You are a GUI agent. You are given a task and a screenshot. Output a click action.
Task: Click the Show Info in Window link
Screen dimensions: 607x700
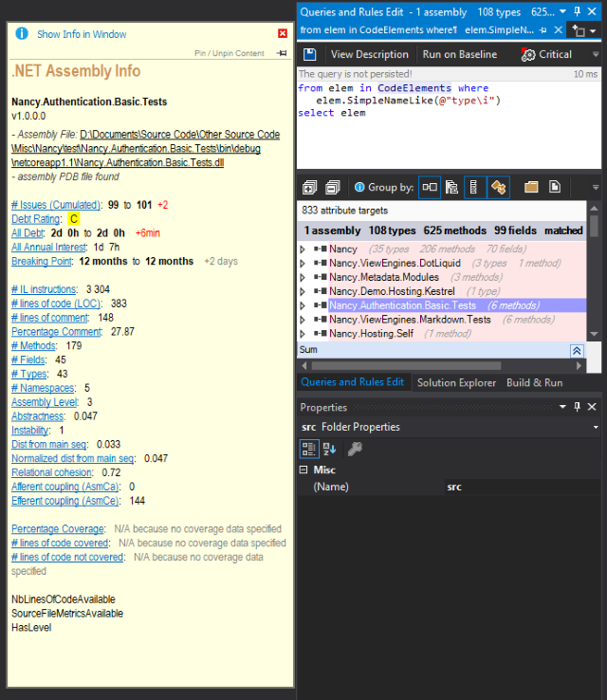[x=82, y=34]
